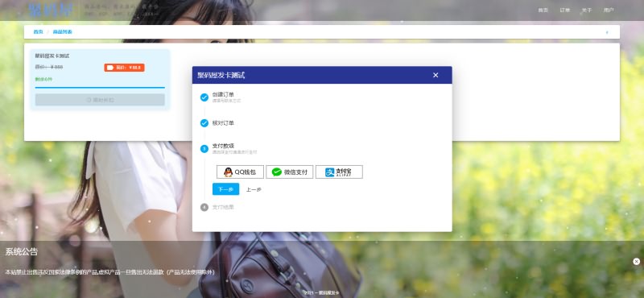Open 订单 in the top navigation

point(565,10)
